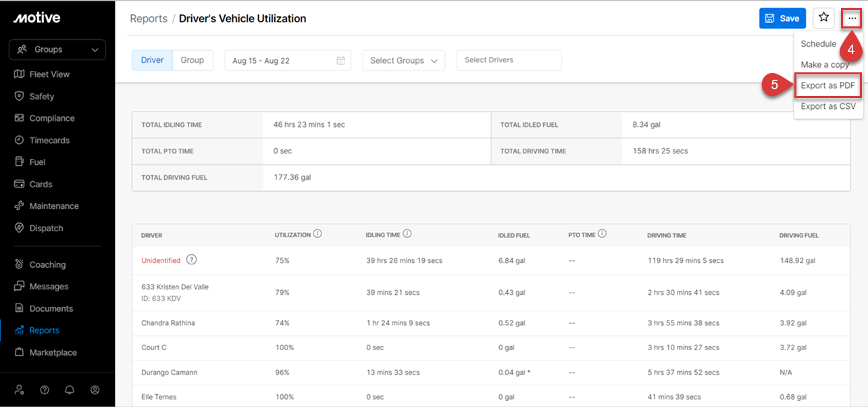Click driver name Elle Ternes
The height and width of the screenshot is (407, 868).
pyautogui.click(x=159, y=397)
